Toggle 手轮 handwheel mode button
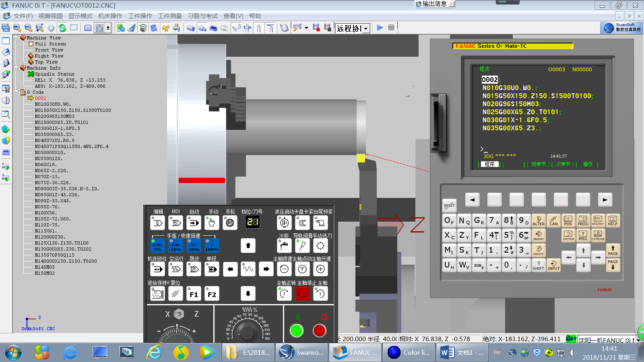644x362 pixels. (230, 222)
